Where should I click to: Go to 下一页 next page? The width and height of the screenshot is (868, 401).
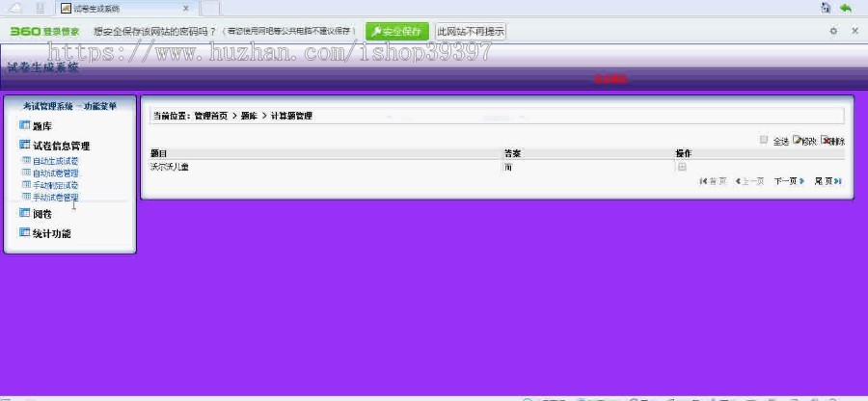pyautogui.click(x=789, y=181)
